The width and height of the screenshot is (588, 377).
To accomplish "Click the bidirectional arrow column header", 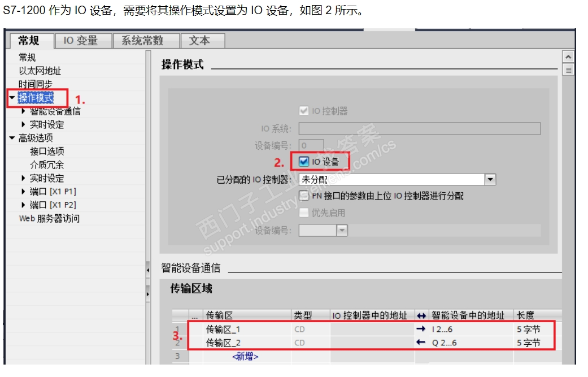I will [x=421, y=316].
